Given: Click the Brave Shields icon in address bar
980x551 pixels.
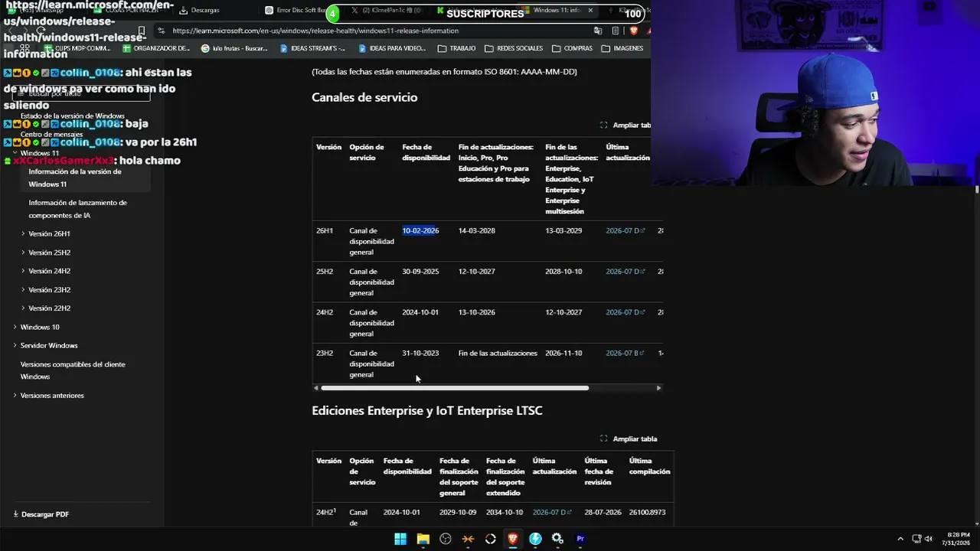Looking at the screenshot, I should click(634, 31).
